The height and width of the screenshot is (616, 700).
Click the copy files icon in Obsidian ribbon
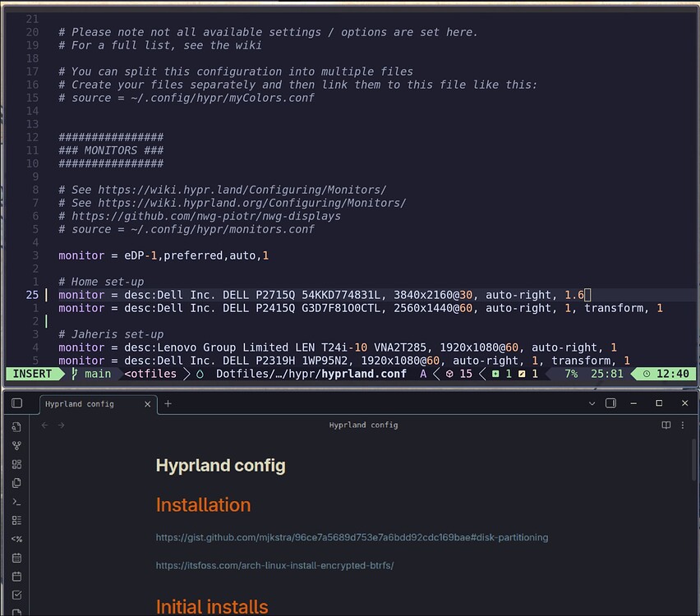[x=17, y=483]
